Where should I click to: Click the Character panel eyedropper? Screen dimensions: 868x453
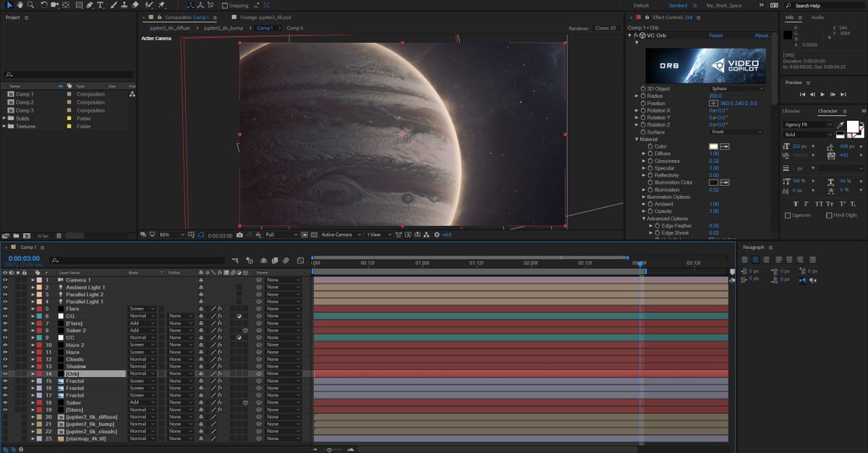click(x=841, y=124)
